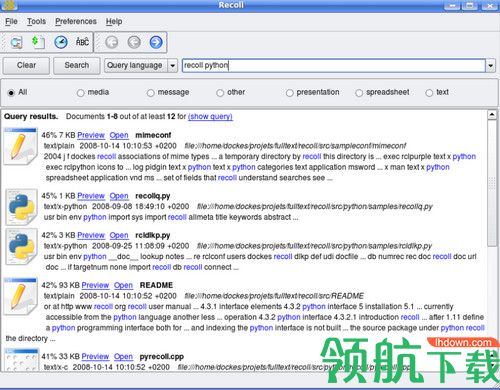Image resolution: width=500 pixels, height=390 pixels.
Task: Expand the search history dropdown arrow
Action: click(491, 66)
